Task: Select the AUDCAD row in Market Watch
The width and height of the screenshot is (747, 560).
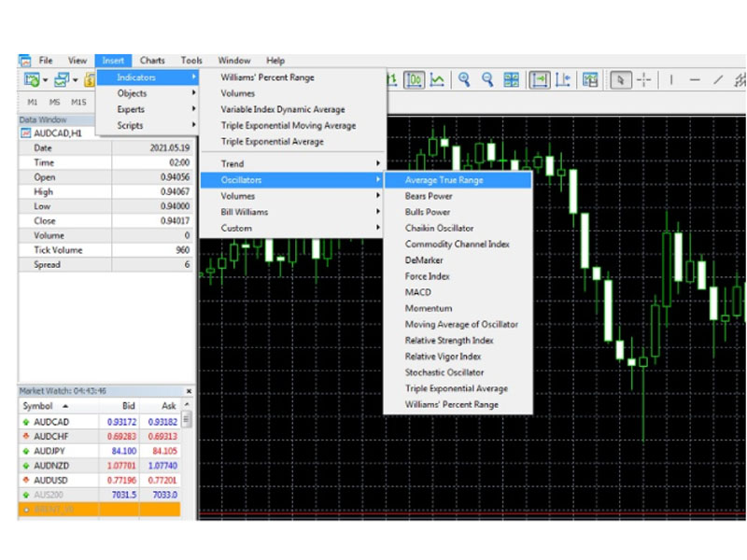Action: 100,422
